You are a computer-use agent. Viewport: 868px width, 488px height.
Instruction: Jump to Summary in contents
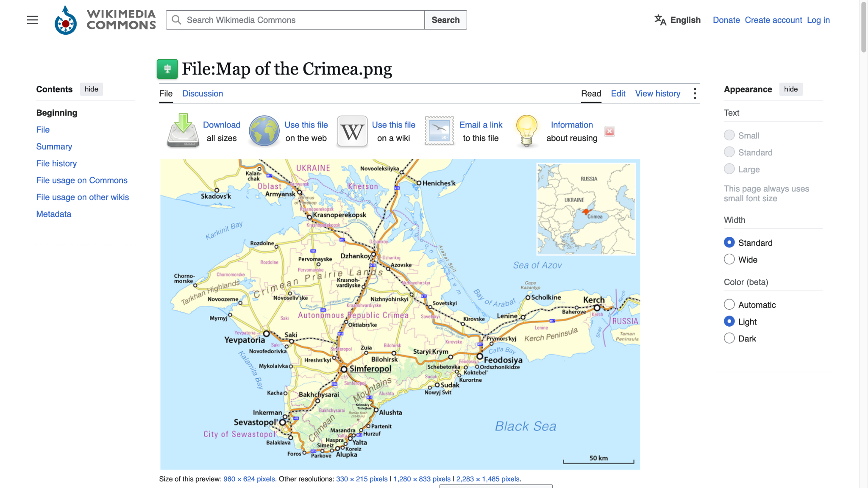[54, 147]
